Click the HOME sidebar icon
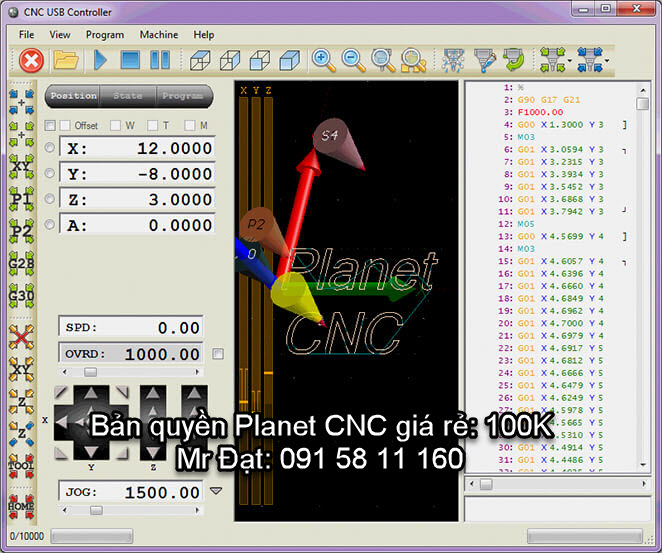This screenshot has height=553, width=662. [x=21, y=506]
